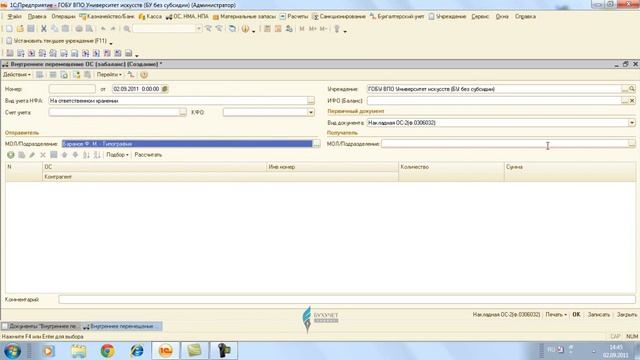
Task: Click the Cut scissors icon
Action: (x=44, y=29)
